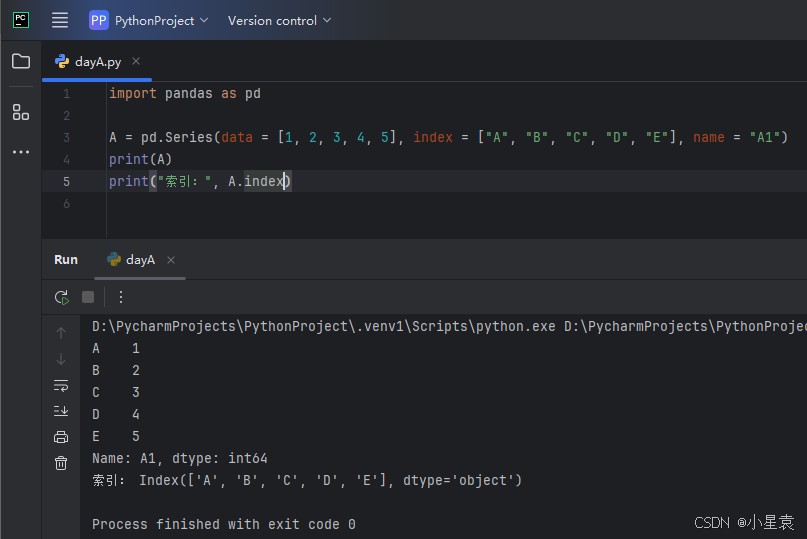Show more tool windows ellipsis
Viewport: 807px width, 539px height.
coord(21,152)
